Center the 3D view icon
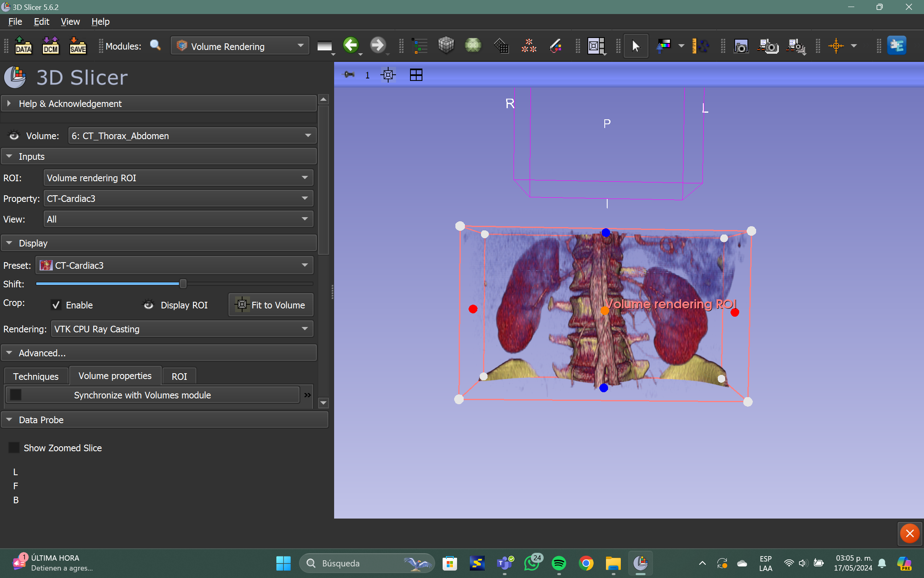Screen dimensions: 924x578 tap(388, 75)
